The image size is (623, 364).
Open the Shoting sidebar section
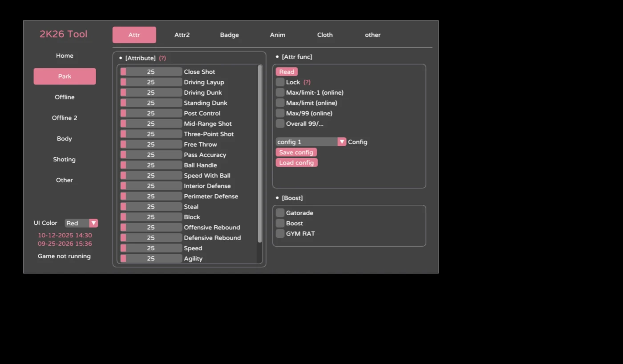coord(65,160)
